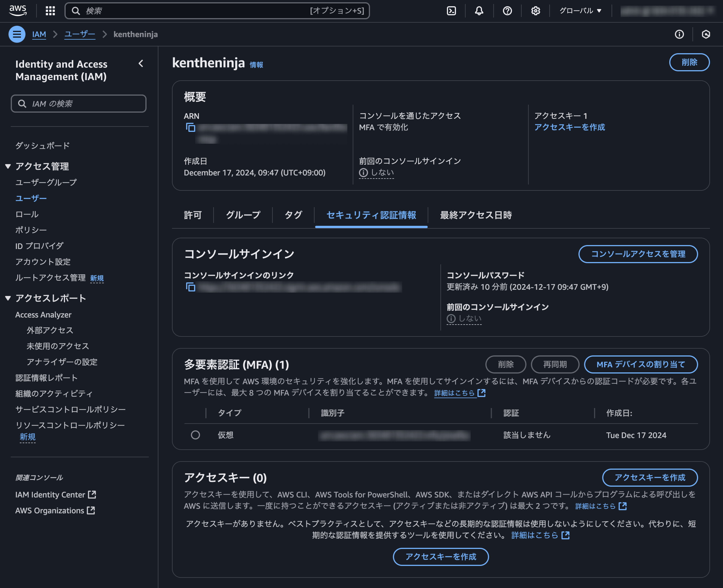Click external link icon after MFA 詳細はこちら
This screenshot has width=723, height=588.
coord(481,393)
